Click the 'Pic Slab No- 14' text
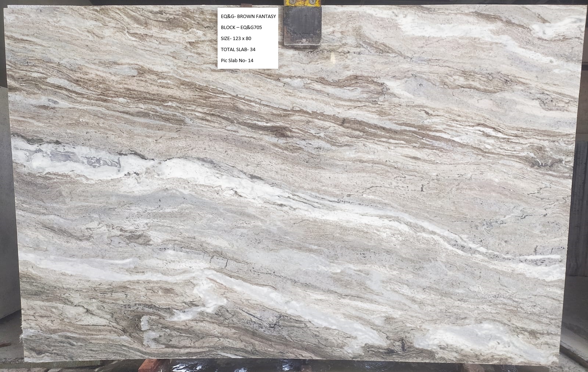This screenshot has height=372, width=588. tap(237, 61)
